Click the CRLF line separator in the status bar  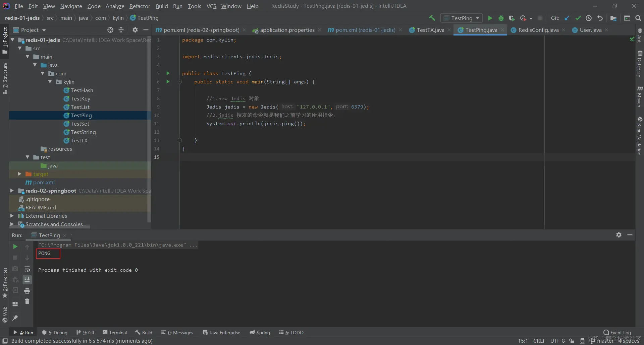(x=539, y=341)
